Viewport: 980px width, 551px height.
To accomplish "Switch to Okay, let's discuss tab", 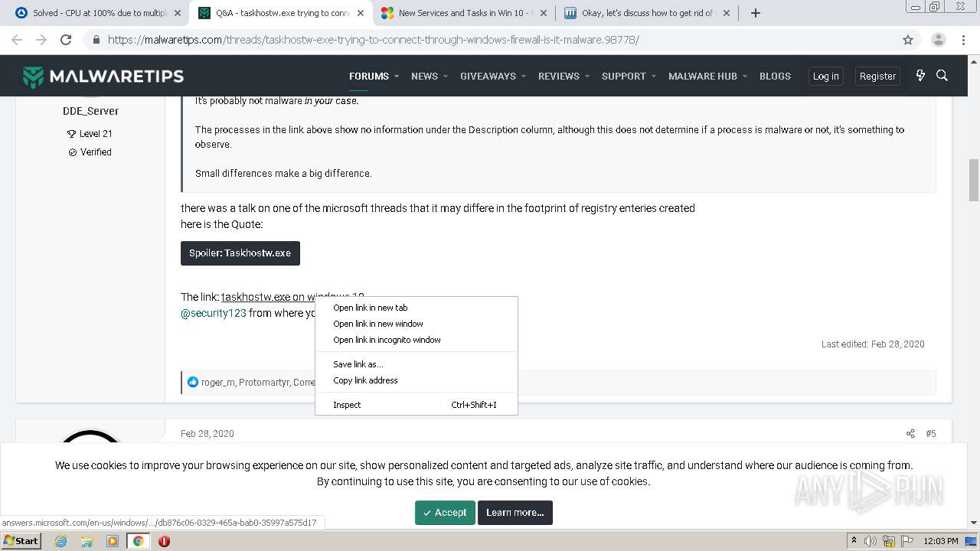I will [647, 13].
